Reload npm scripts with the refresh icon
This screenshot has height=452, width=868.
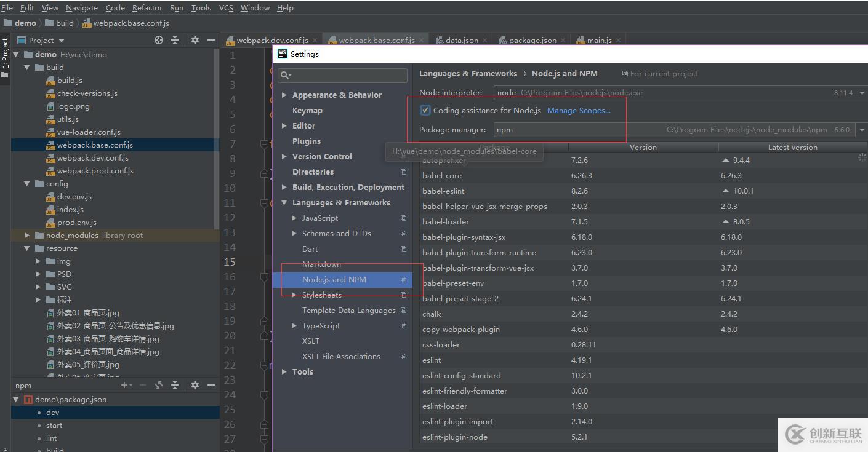coord(159,385)
